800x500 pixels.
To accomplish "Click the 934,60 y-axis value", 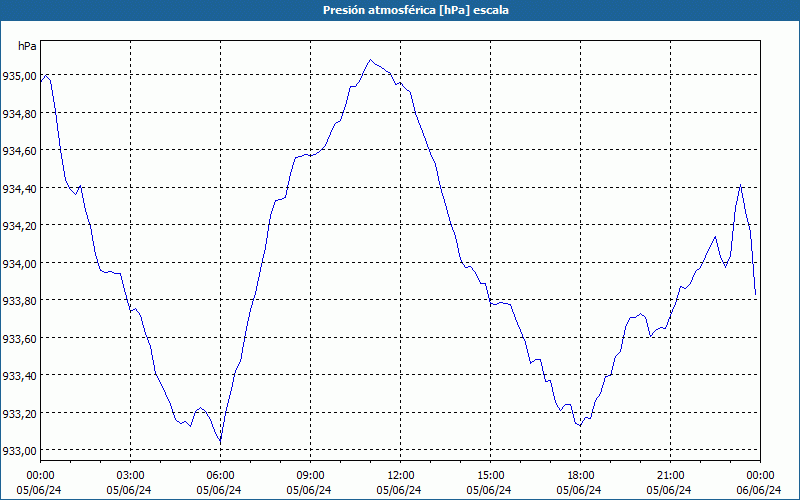I will pyautogui.click(x=19, y=151).
